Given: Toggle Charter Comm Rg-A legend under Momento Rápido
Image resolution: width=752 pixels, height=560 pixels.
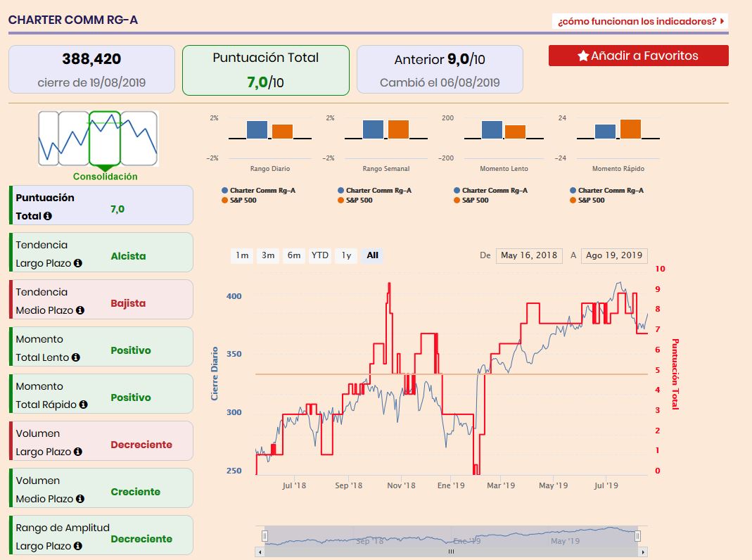Looking at the screenshot, I should (606, 191).
